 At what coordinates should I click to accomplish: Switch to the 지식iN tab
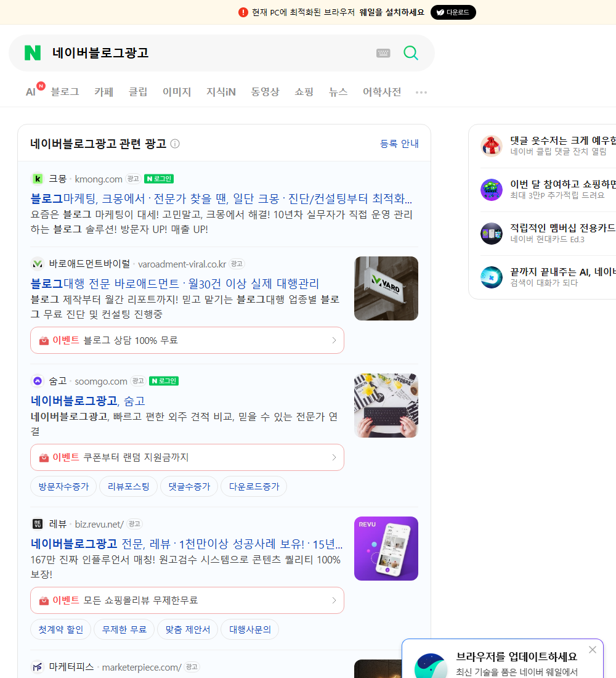(x=221, y=92)
